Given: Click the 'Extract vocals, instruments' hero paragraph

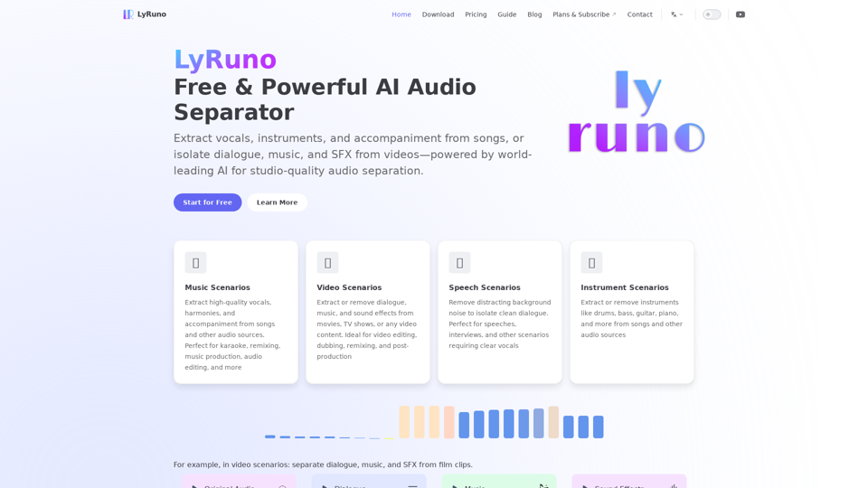Looking at the screenshot, I should point(353,155).
